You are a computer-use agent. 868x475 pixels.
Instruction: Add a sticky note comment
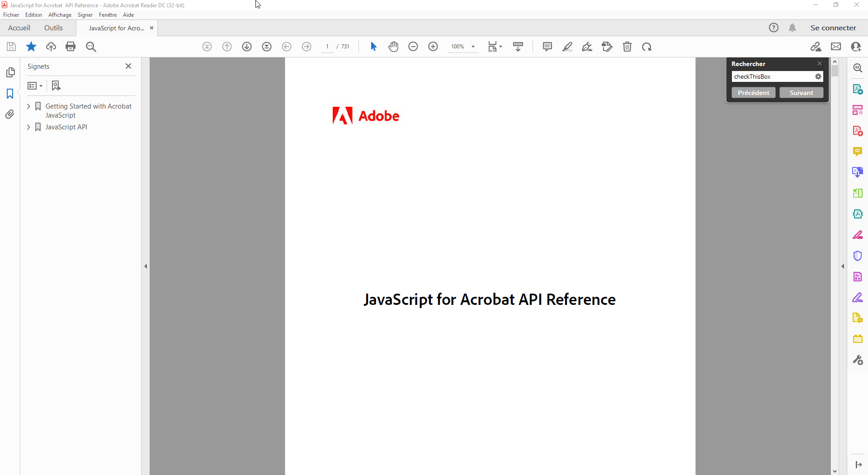pos(547,47)
